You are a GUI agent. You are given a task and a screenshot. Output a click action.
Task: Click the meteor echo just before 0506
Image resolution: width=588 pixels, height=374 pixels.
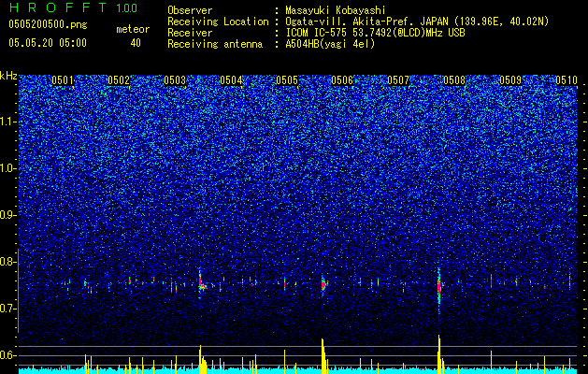tap(323, 285)
